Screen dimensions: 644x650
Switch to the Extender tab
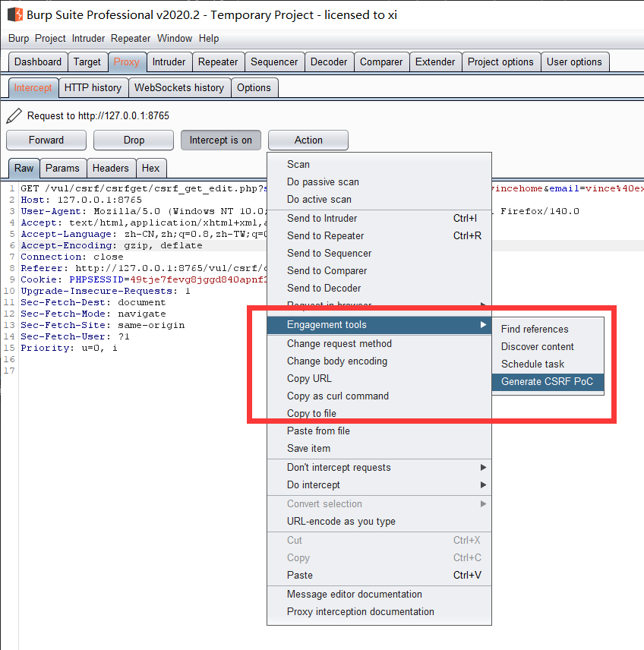pyautogui.click(x=435, y=62)
